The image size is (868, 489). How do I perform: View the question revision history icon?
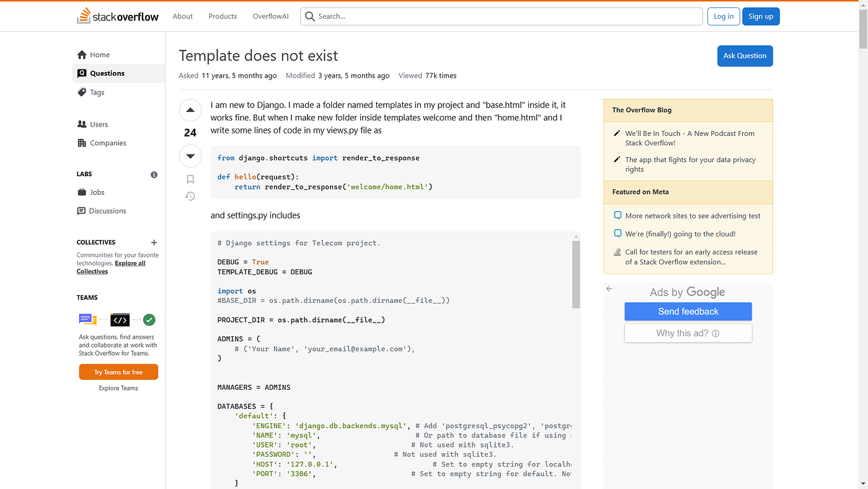click(x=190, y=196)
